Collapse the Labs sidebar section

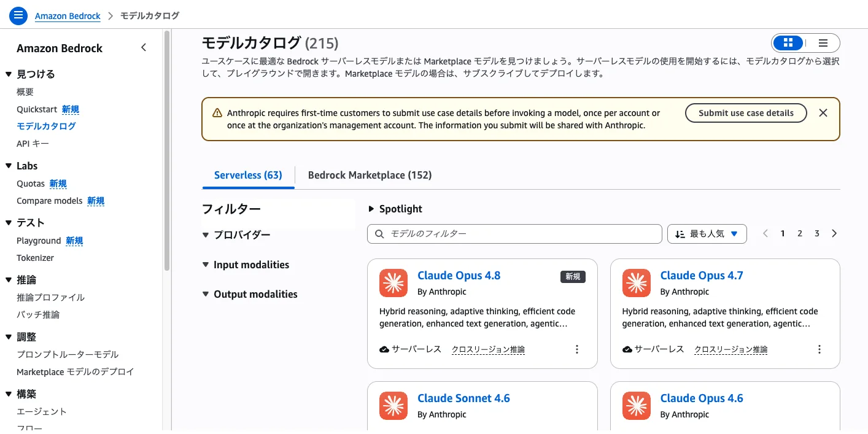pyautogui.click(x=9, y=166)
